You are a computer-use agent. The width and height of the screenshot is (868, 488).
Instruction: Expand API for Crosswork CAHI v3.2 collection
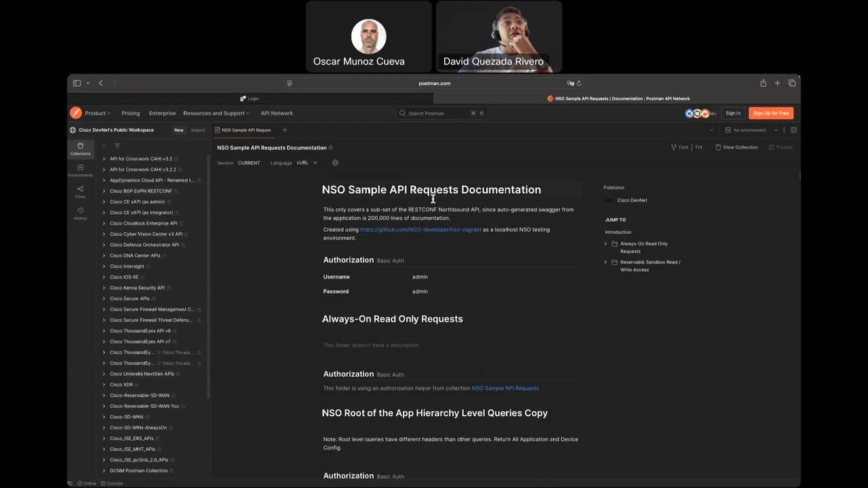(x=104, y=159)
